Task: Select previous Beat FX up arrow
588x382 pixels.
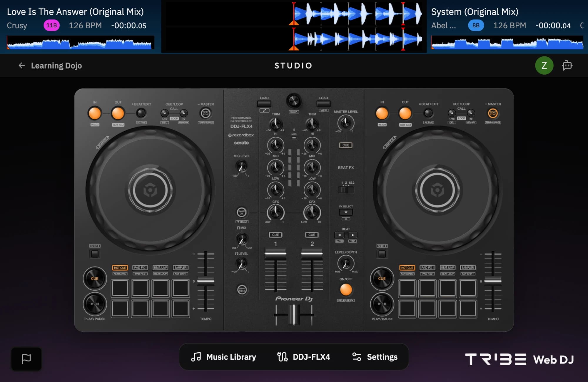Action: (x=346, y=219)
